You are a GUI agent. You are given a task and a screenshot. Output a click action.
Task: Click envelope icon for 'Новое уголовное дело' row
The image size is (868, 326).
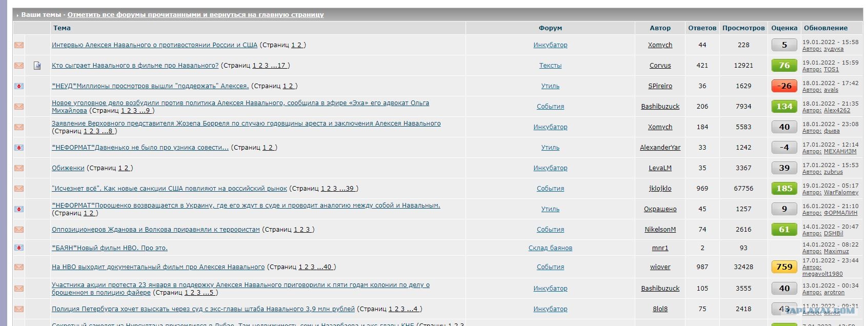point(19,107)
